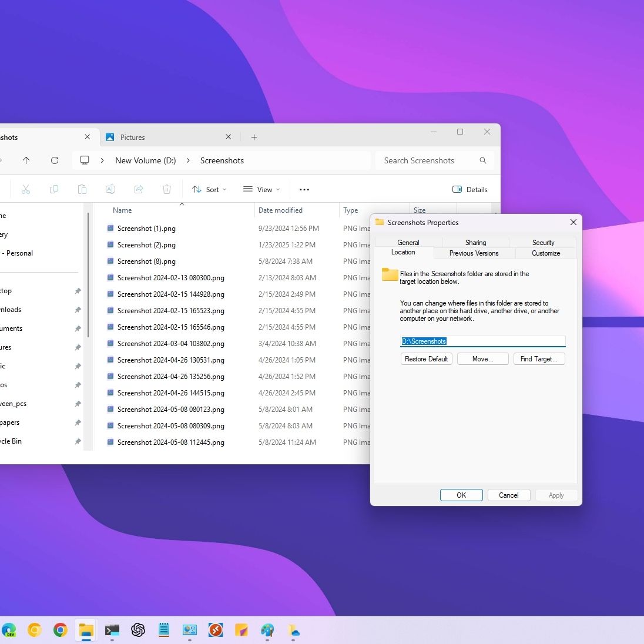Refresh the Screenshots folder view

click(x=55, y=160)
